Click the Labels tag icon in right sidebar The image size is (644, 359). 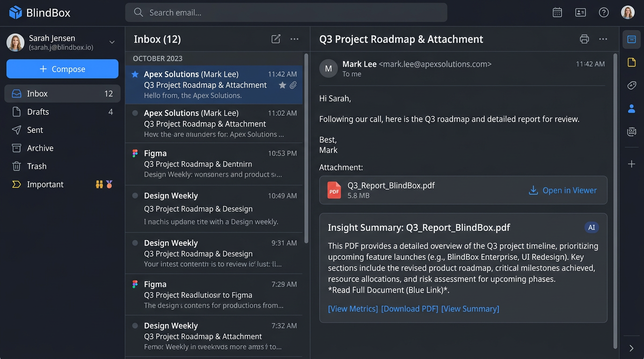coord(631,85)
